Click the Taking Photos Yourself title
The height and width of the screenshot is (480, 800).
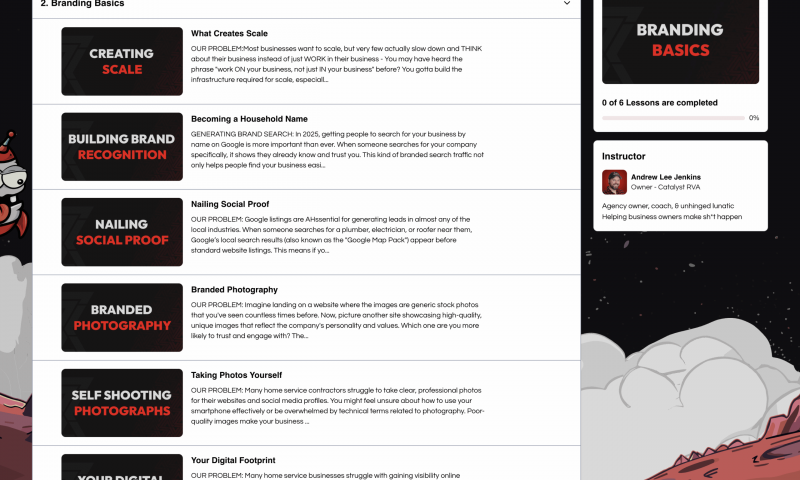point(236,375)
